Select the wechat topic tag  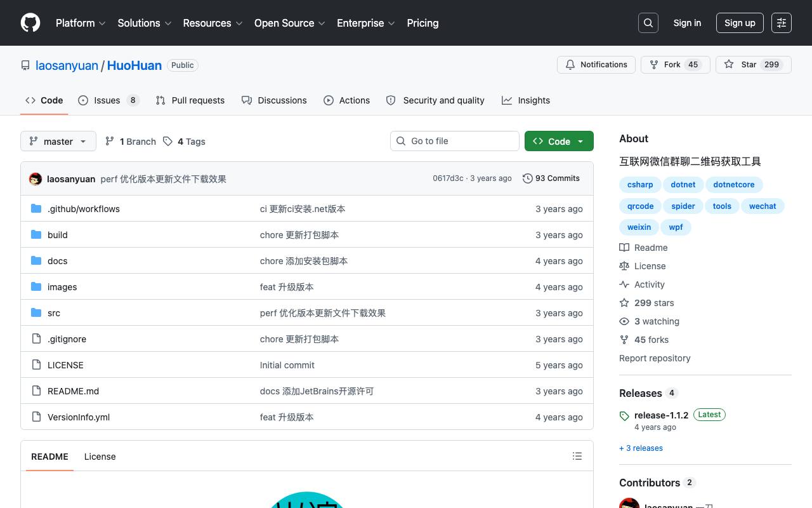click(x=763, y=206)
